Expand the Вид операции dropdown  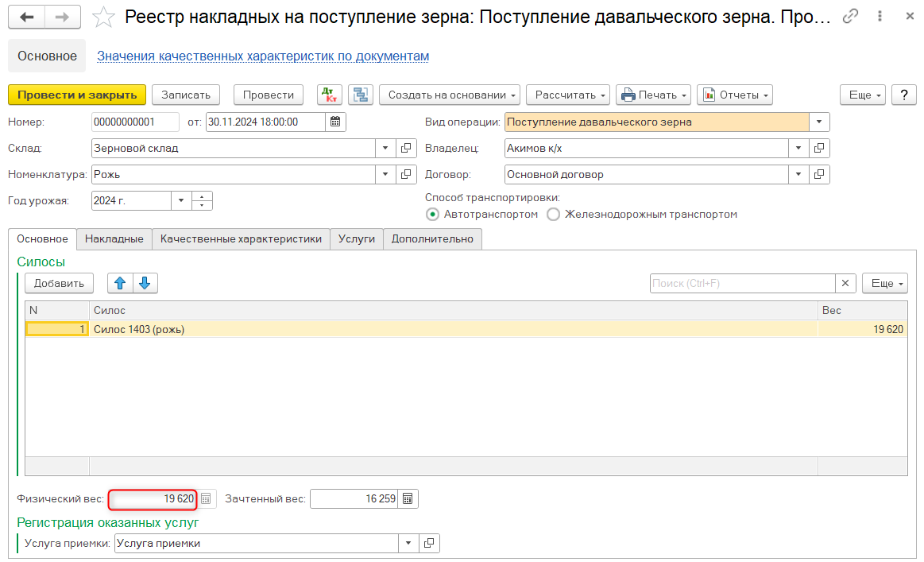(x=819, y=122)
